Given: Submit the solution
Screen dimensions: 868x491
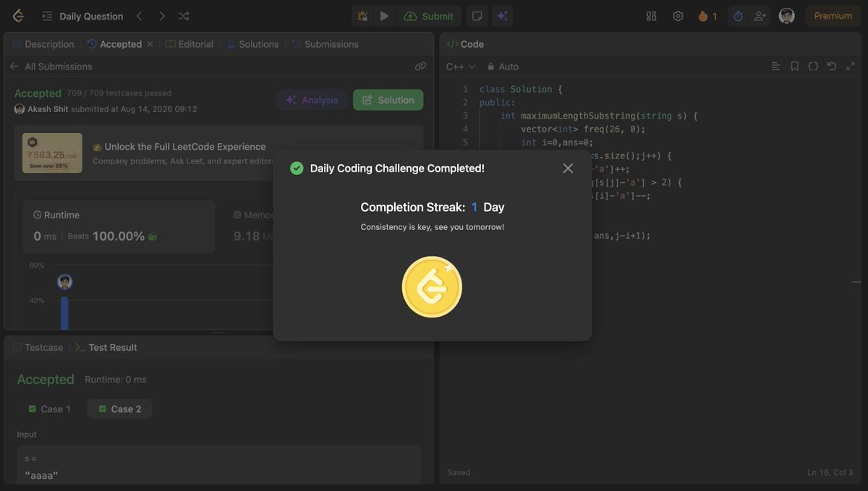Looking at the screenshot, I should point(429,16).
